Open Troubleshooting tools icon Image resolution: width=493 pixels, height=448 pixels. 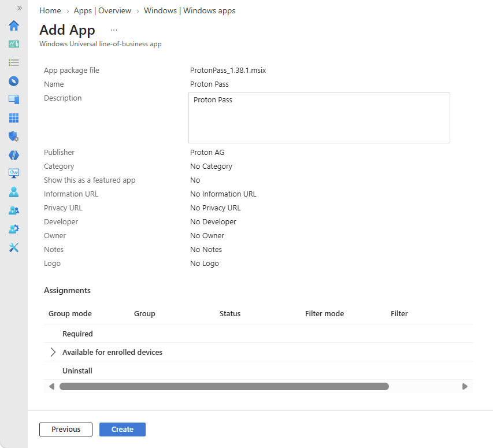click(14, 247)
